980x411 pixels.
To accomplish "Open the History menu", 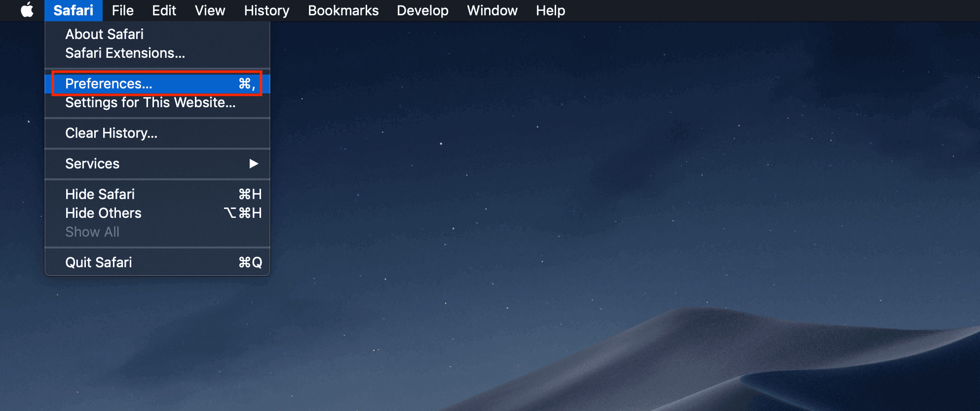I will 266,10.
